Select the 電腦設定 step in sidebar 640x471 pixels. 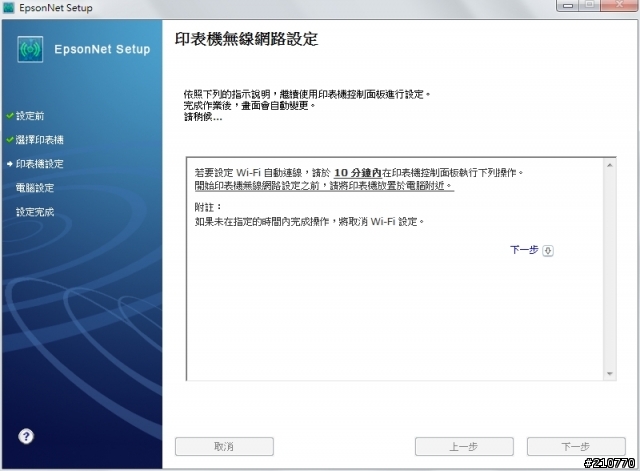tap(35, 188)
